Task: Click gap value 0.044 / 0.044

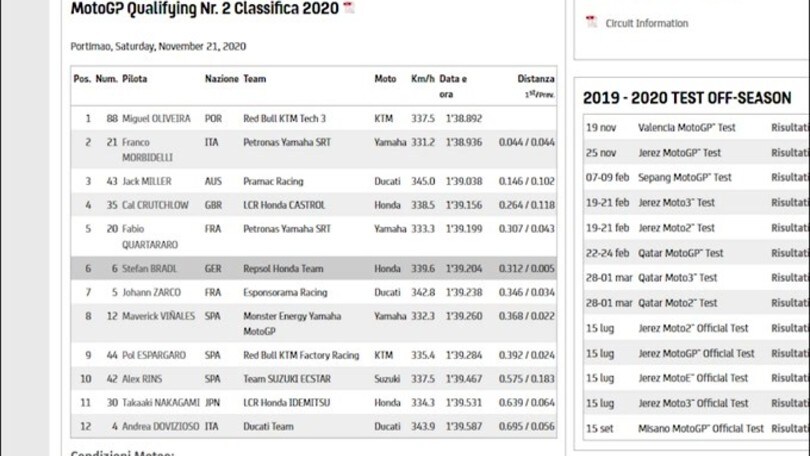Action: tap(527, 142)
